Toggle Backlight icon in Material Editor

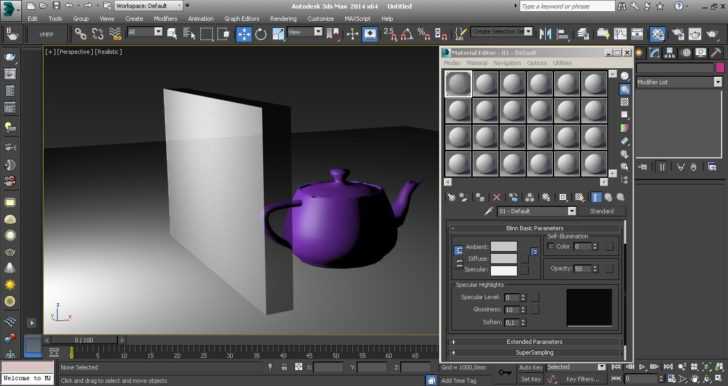624,90
